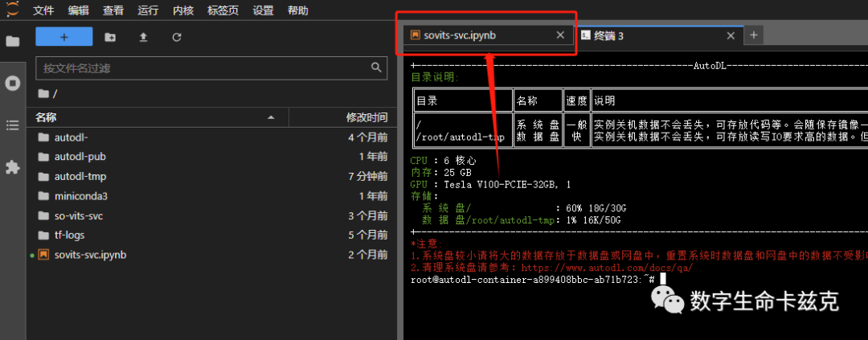Create a new folder icon
The image size is (868, 340).
pyautogui.click(x=110, y=37)
